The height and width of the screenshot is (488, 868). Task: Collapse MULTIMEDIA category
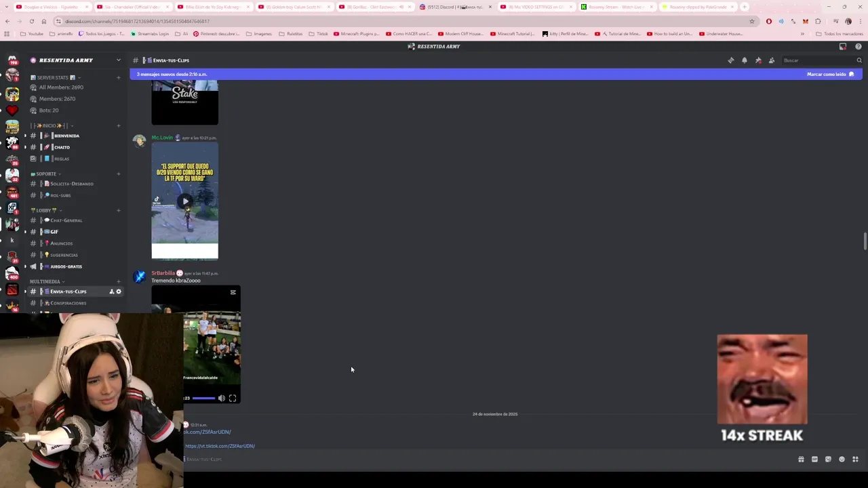[x=47, y=281]
